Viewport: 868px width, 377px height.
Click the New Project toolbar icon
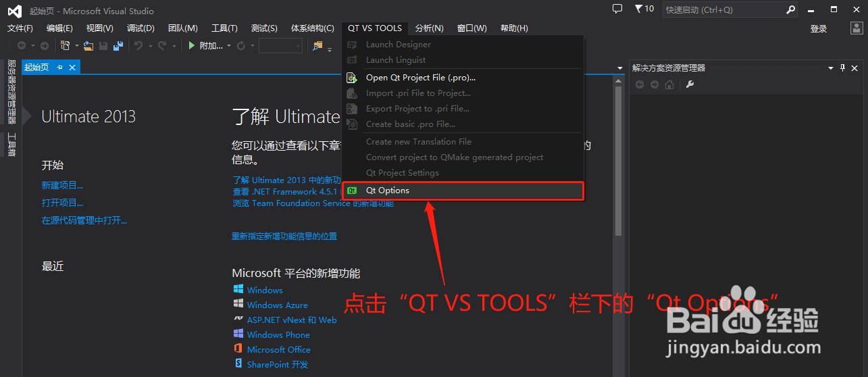66,46
